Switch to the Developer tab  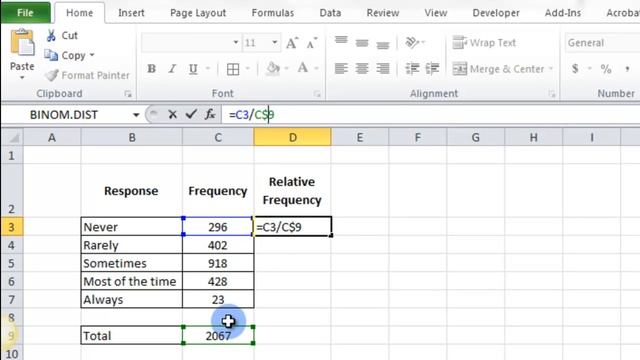click(496, 13)
